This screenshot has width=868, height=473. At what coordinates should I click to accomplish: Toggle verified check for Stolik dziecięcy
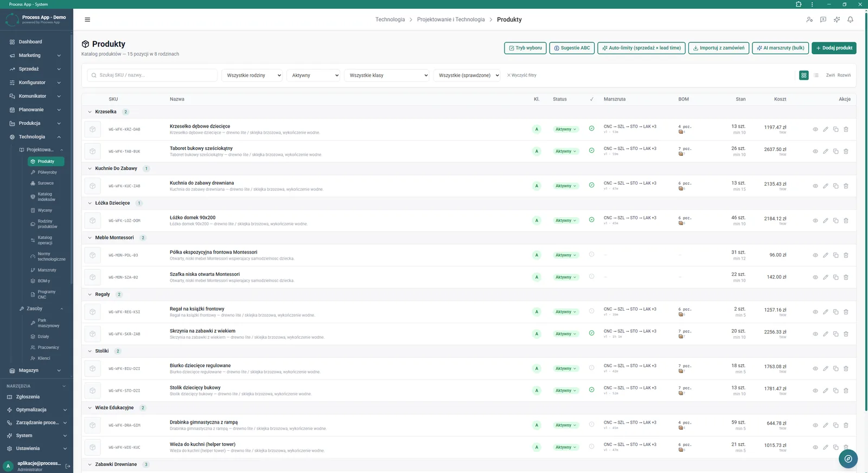[591, 390]
